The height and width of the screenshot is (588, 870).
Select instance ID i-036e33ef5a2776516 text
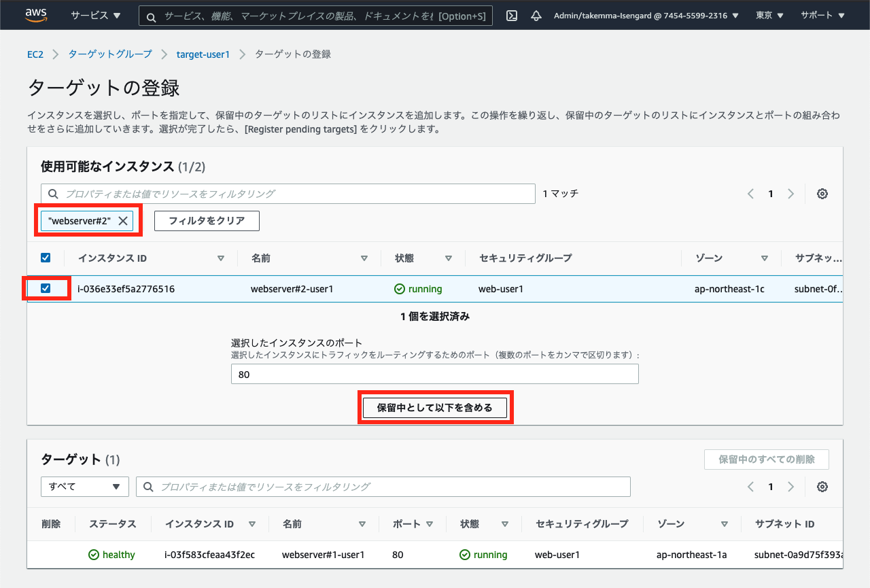pyautogui.click(x=126, y=289)
